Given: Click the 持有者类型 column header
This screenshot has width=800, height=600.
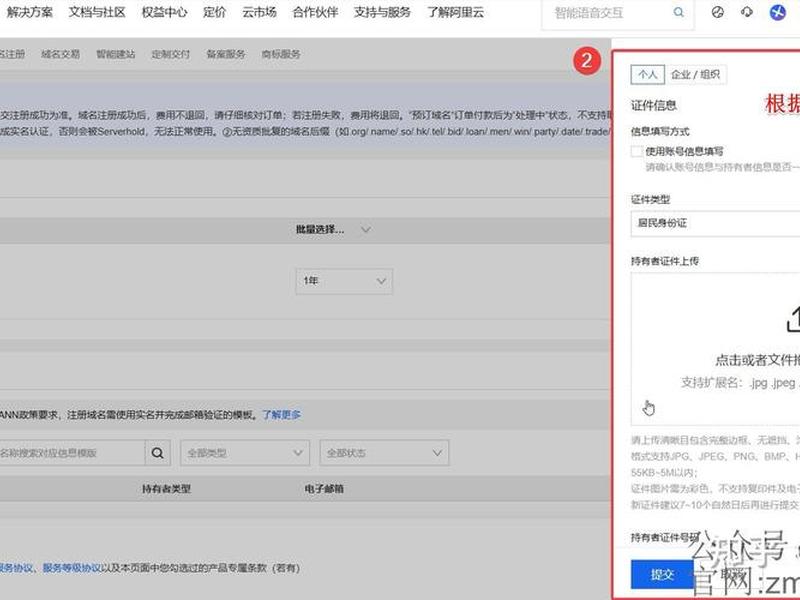Looking at the screenshot, I should (x=166, y=489).
